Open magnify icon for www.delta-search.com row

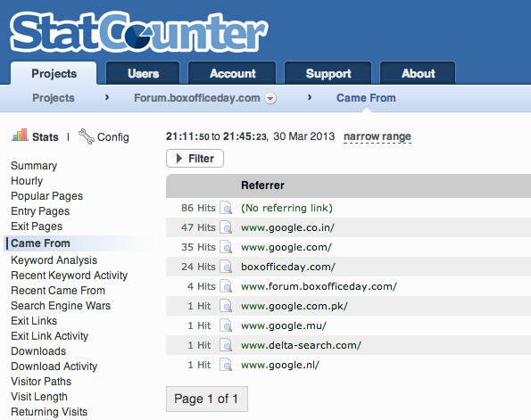pos(226,345)
